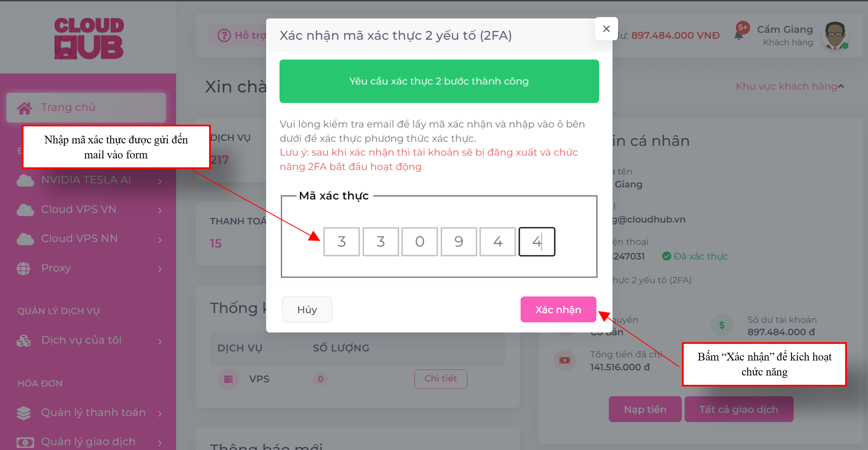Screen dimensions: 868x450
Task: Click the stacked layers icon for Quản lý thanh toán
Action: point(24,413)
